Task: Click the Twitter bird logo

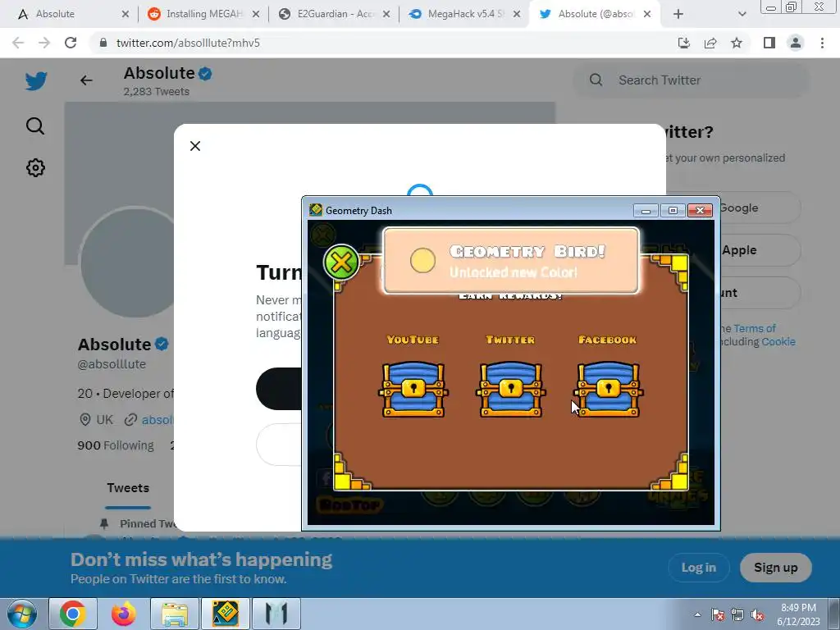Action: (36, 81)
